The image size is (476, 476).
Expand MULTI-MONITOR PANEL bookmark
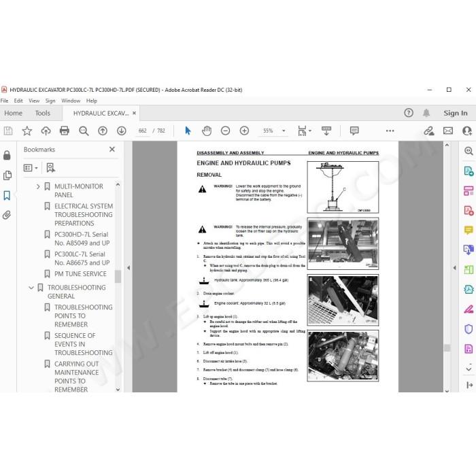coord(38,186)
